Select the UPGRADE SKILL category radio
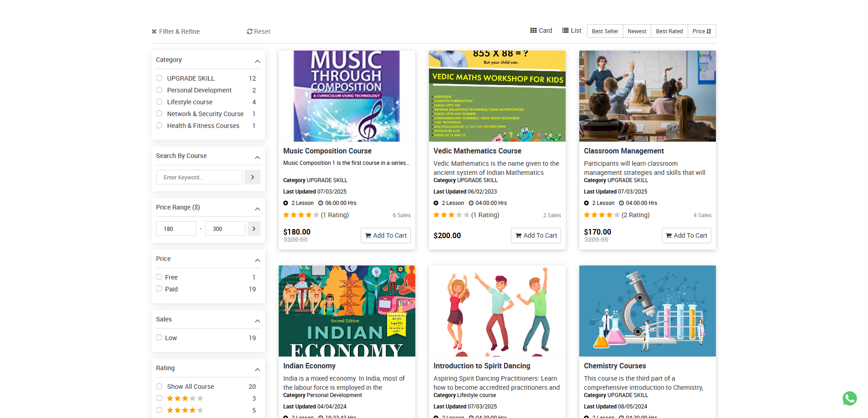The height and width of the screenshot is (418, 868). click(x=159, y=78)
